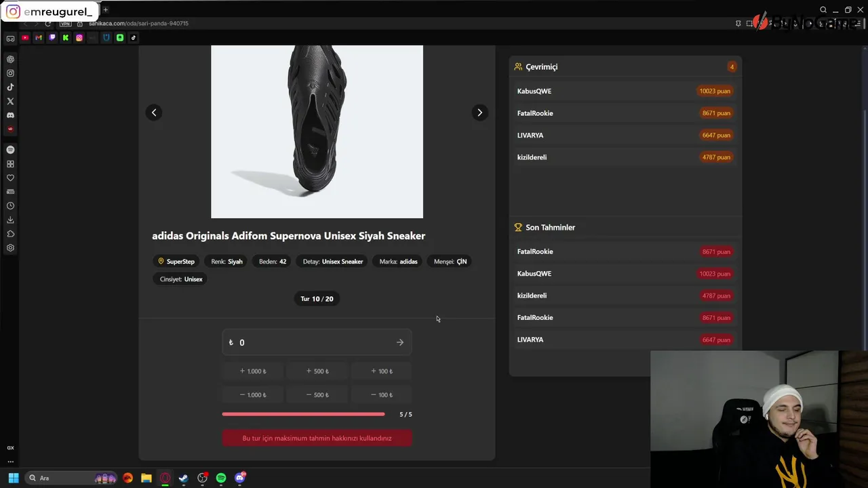This screenshot has height=488, width=868.
Task: Open the sidebar workspaces grid icon
Action: [10, 164]
